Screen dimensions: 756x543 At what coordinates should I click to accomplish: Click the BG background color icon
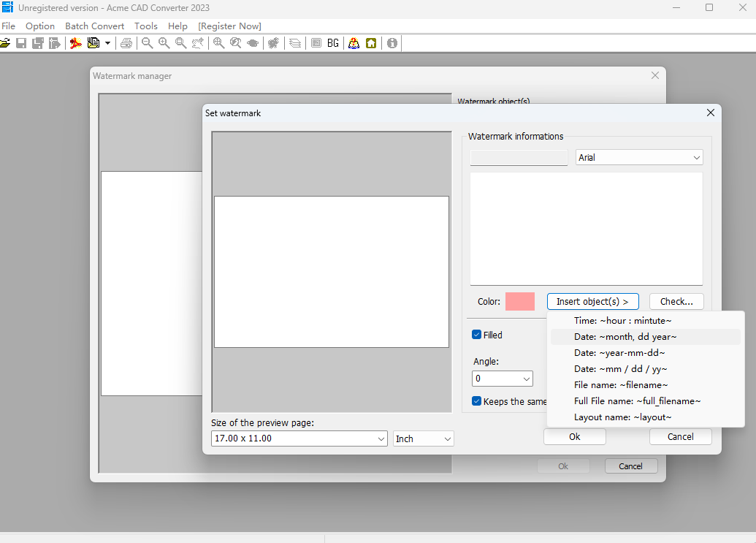pyautogui.click(x=333, y=42)
